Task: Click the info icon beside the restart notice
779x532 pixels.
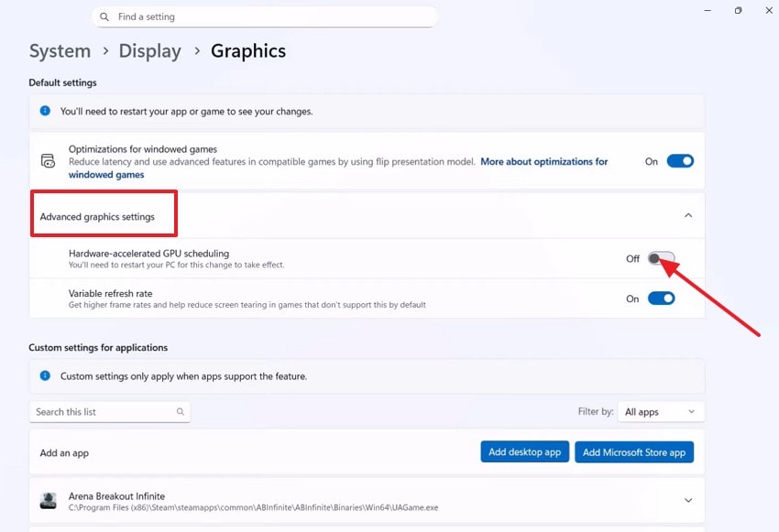Action: point(47,111)
